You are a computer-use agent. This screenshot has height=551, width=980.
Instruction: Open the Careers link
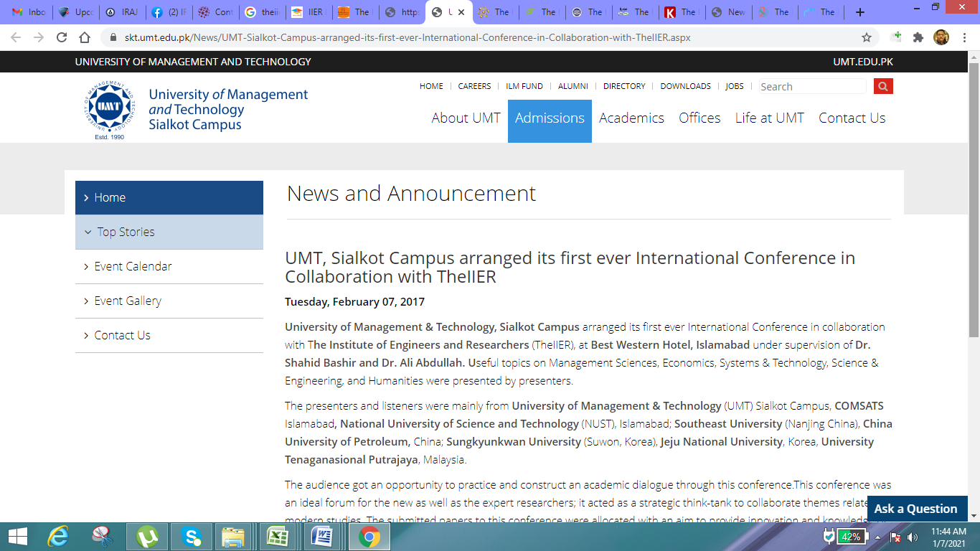pyautogui.click(x=474, y=86)
